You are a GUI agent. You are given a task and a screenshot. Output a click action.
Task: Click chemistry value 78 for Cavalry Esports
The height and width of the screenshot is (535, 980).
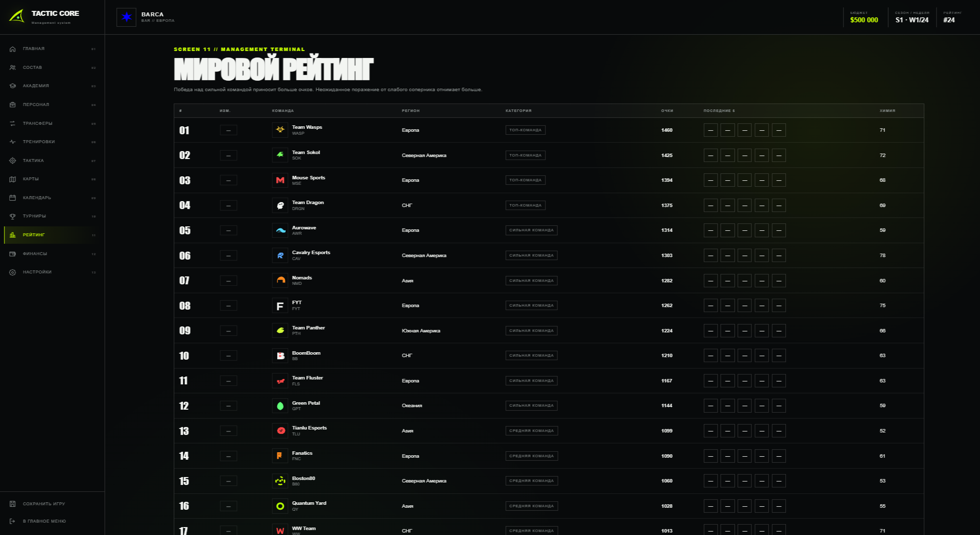point(882,256)
